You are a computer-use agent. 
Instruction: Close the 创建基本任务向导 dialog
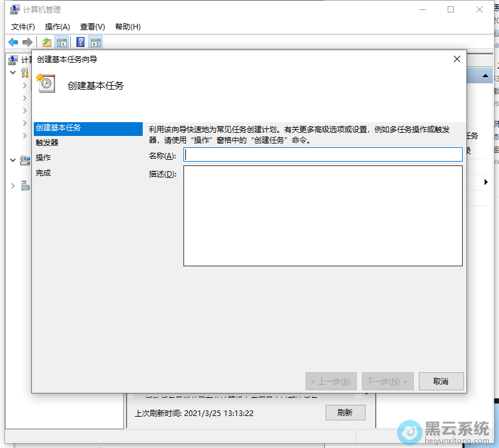pos(456,59)
